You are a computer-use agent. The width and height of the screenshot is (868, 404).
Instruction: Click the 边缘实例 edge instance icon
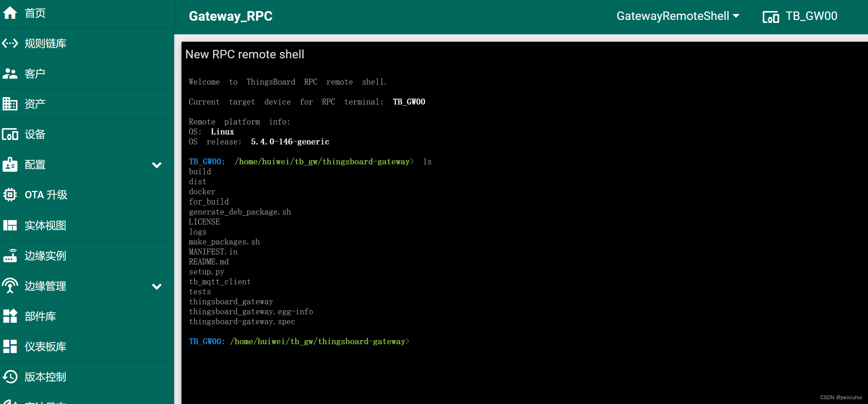[x=11, y=255]
